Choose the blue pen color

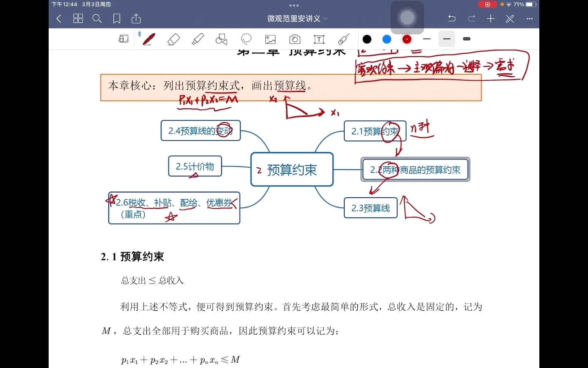coord(387,40)
